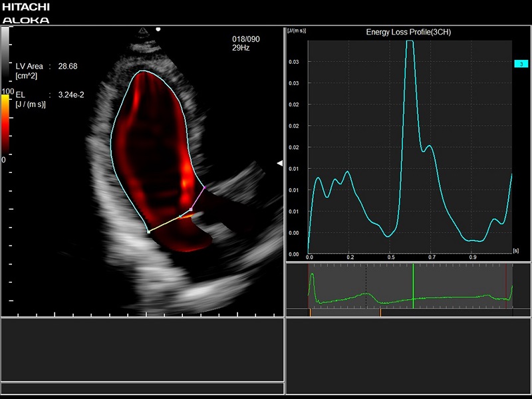Click the white focus triangle beside the scan
This screenshot has width=532, height=399.
[280, 163]
